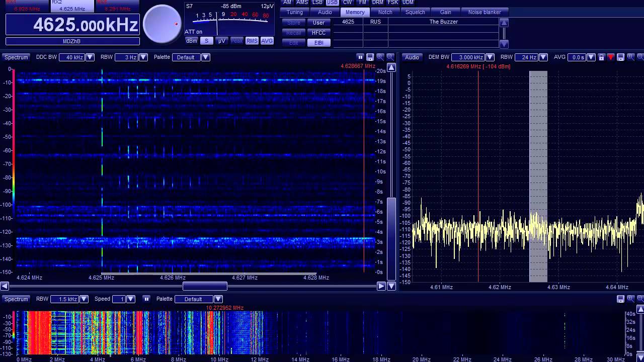Click the Store memory button
Viewport: 644px width, 362px height.
point(293,23)
